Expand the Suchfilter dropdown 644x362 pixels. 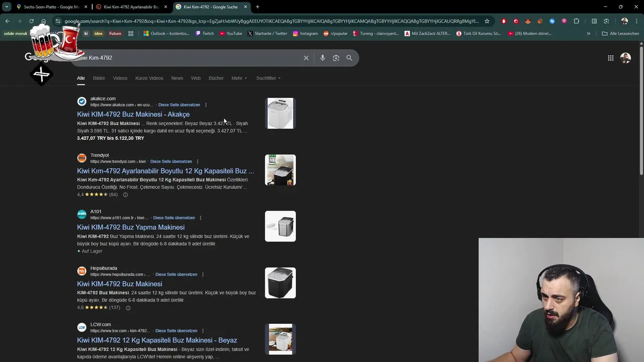[x=268, y=78]
